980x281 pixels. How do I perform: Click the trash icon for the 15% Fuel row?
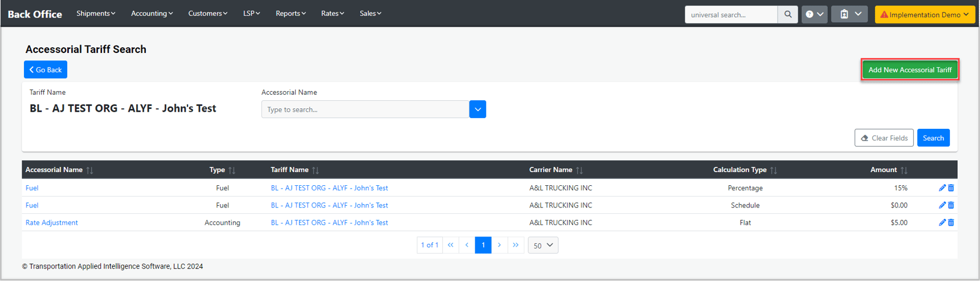[951, 188]
